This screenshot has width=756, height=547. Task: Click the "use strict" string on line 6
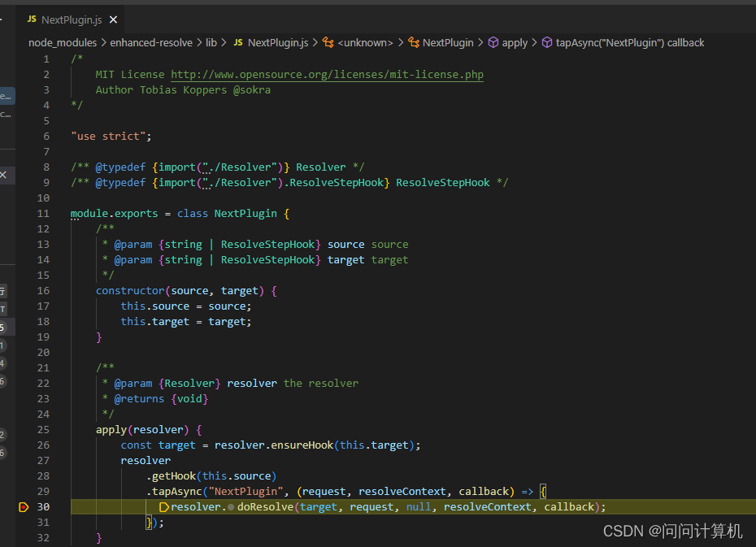click(108, 137)
